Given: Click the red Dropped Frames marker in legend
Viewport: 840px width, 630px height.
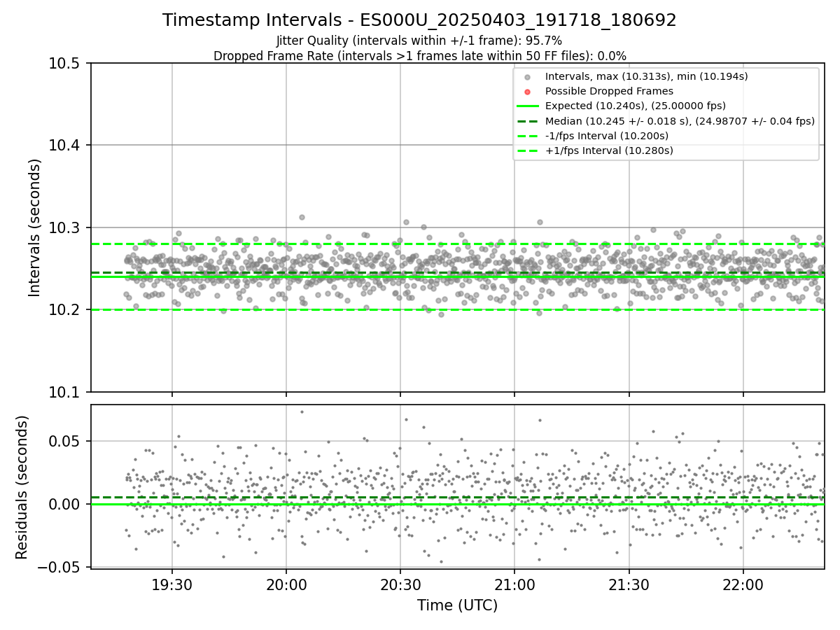Looking at the screenshot, I should [x=528, y=92].
